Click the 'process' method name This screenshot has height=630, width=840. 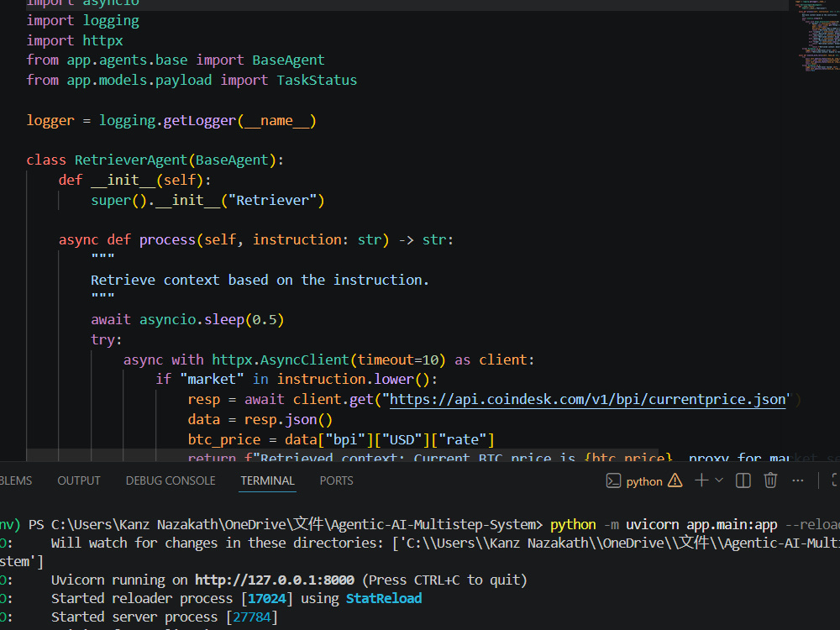coord(167,240)
